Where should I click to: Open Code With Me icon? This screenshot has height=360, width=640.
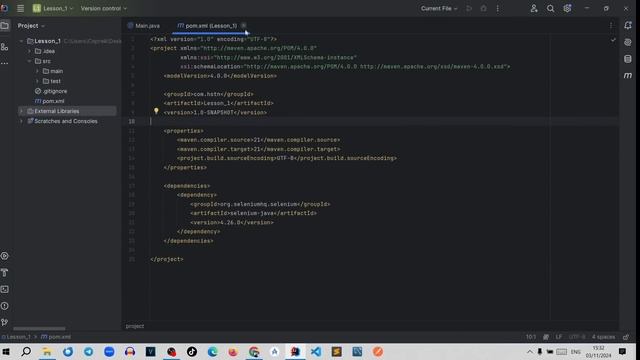pyautogui.click(x=534, y=8)
